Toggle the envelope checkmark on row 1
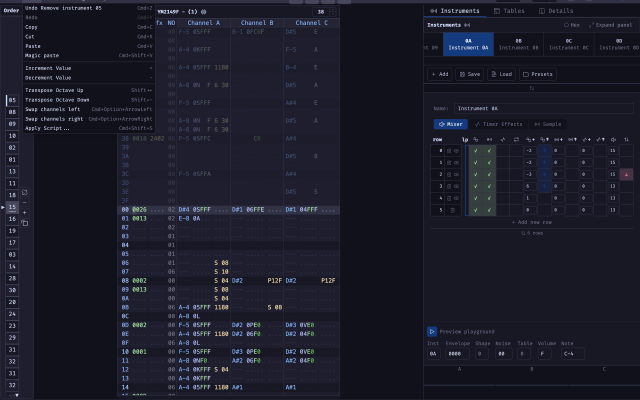The width and height of the screenshot is (640, 400). click(x=489, y=162)
